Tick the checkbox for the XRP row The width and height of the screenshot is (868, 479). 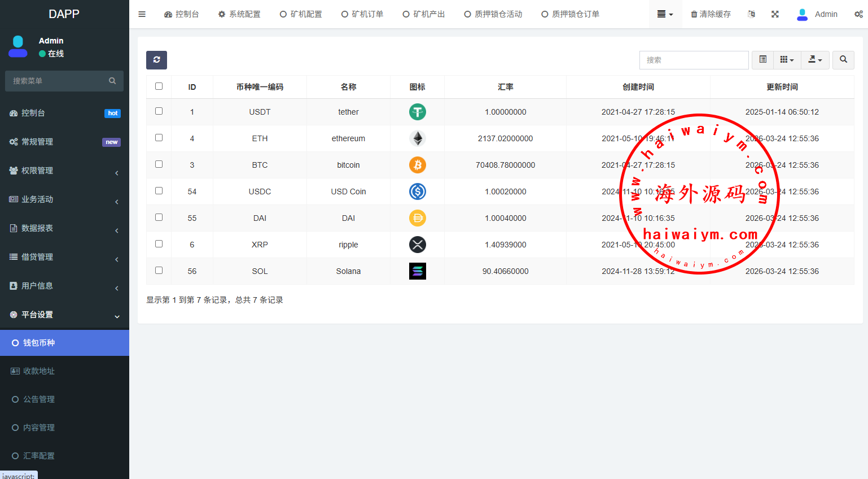[159, 244]
